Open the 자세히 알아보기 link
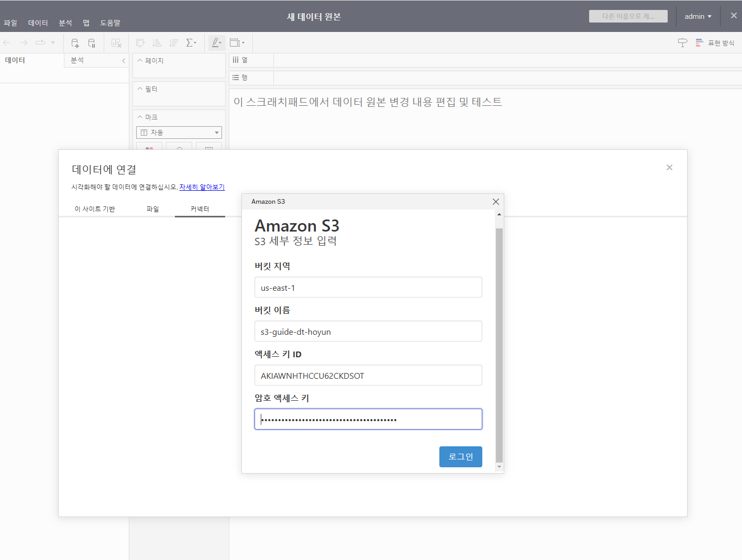 [202, 187]
